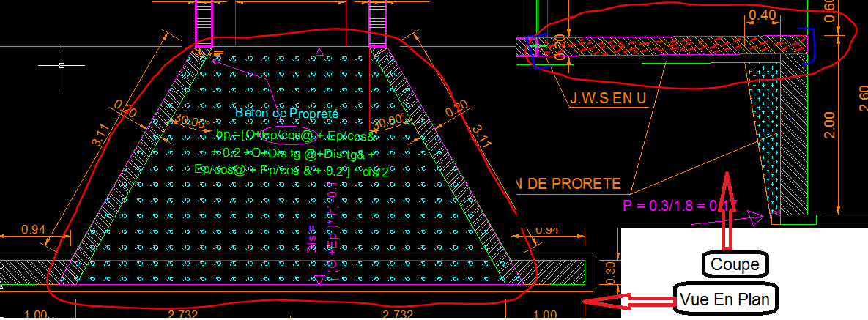Image resolution: width=868 pixels, height=320 pixels.
Task: Click the Coupe label box
Action: pyautogui.click(x=735, y=264)
